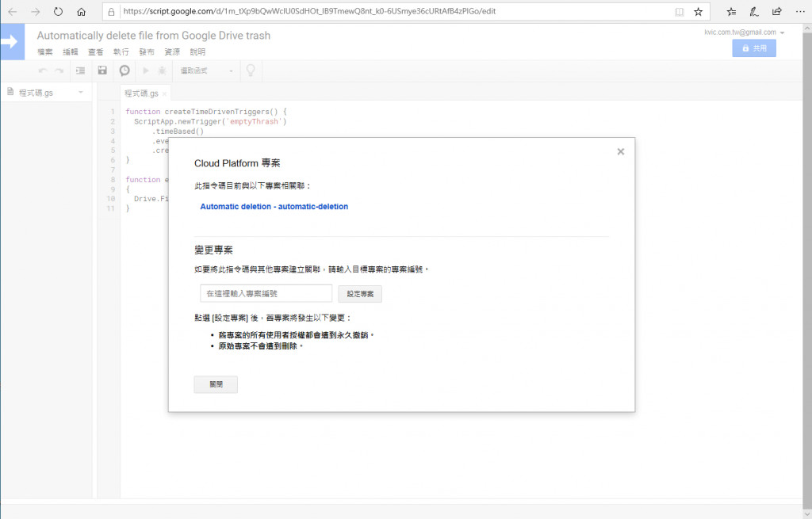The height and width of the screenshot is (519, 812).
Task: Click the Apps Script blue arrow logo
Action: 12,42
